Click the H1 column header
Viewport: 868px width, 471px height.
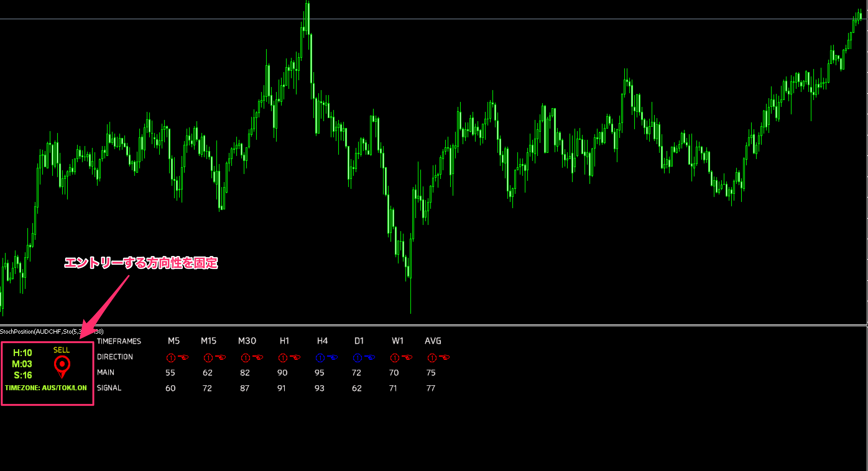tap(284, 341)
